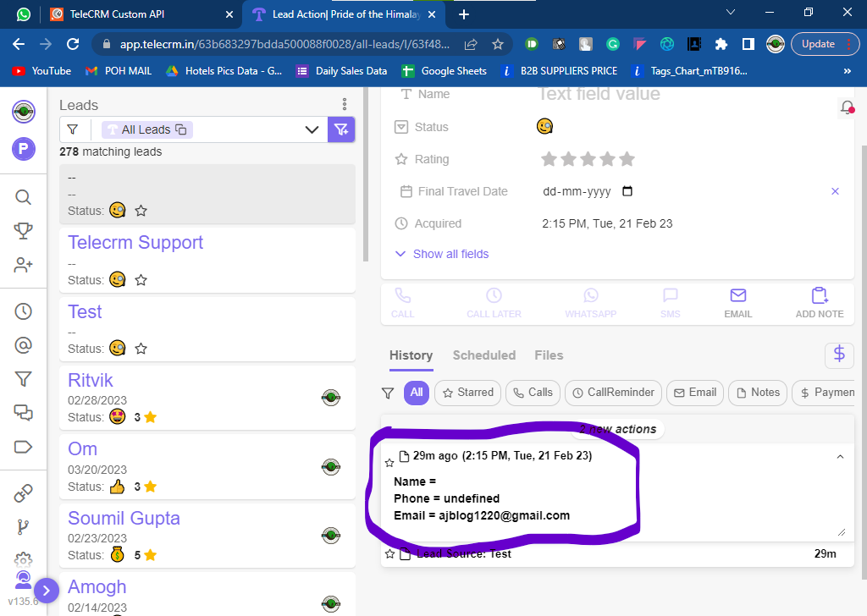Open the link integrations sidebar icon
Image resolution: width=867 pixels, height=616 pixels.
point(23,492)
